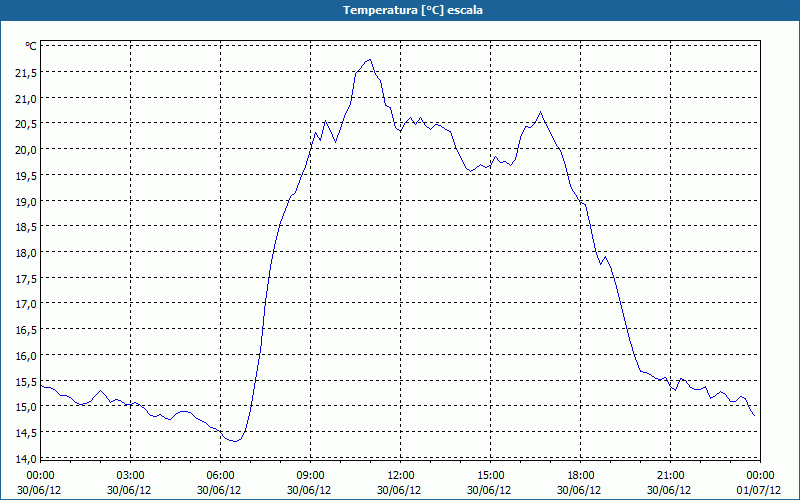Click the temperature peak near 11:00
This screenshot has height=500, width=800.
[x=370, y=60]
